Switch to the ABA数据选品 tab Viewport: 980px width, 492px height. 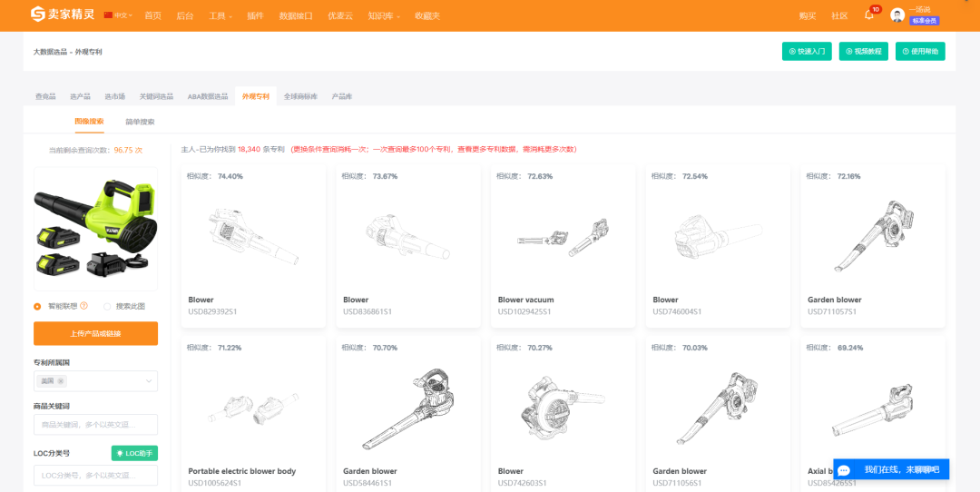pyautogui.click(x=208, y=96)
